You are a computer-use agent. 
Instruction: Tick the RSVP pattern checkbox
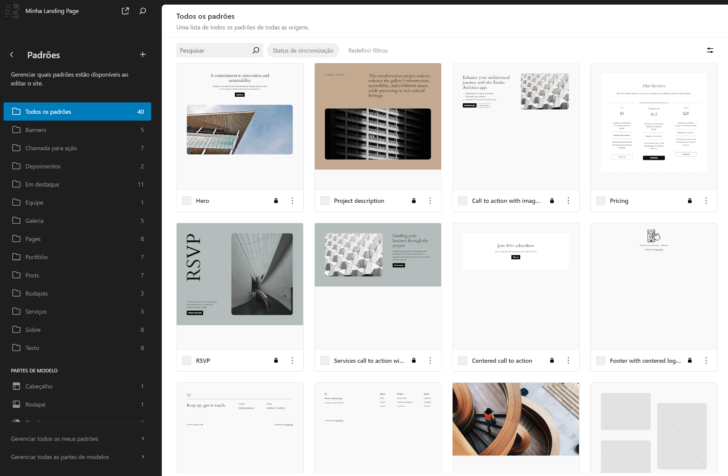[x=187, y=360]
